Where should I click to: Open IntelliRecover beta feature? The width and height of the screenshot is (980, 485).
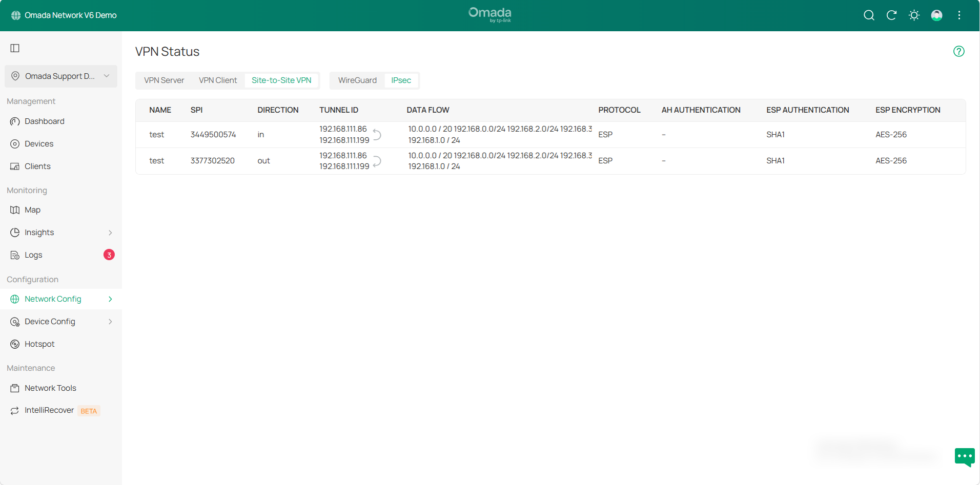[x=49, y=410]
